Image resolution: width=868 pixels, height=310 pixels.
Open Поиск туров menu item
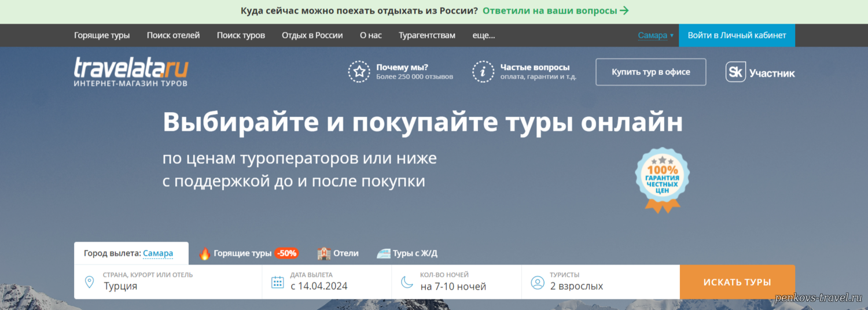(x=241, y=35)
